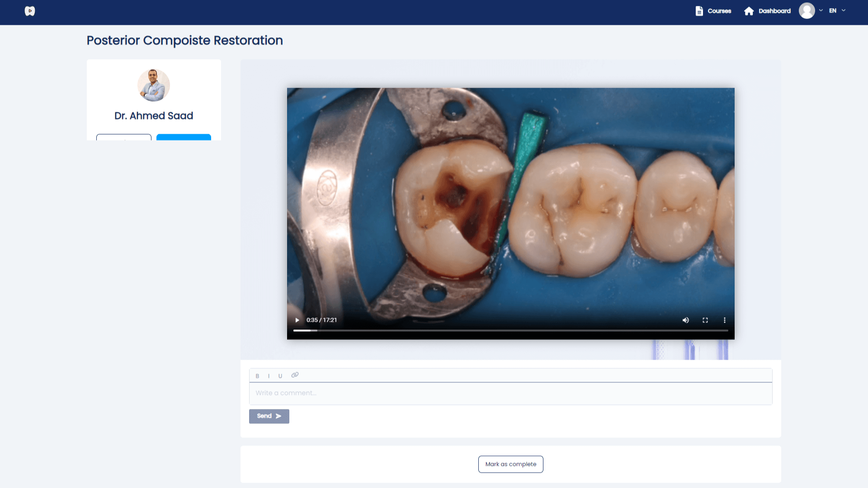Screen dimensions: 868x488
Task: Focus the Write a comment field
Action: pos(511,394)
